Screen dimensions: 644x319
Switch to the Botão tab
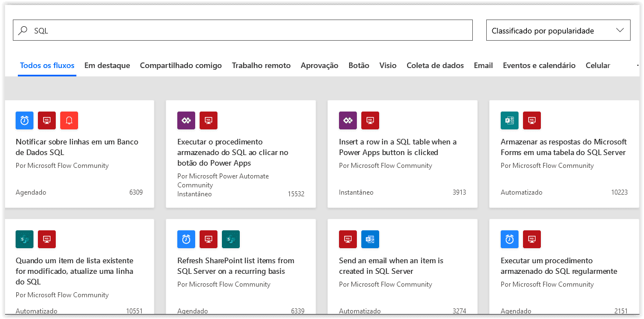(359, 65)
